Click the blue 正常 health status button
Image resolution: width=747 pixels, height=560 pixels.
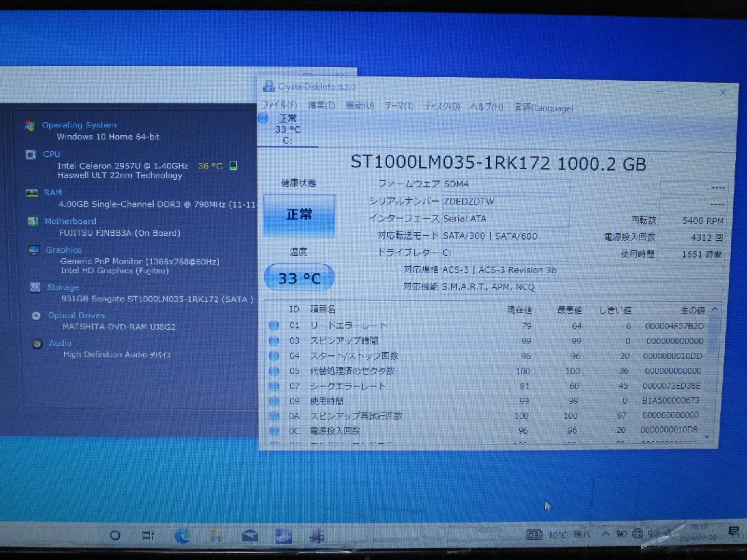(299, 215)
